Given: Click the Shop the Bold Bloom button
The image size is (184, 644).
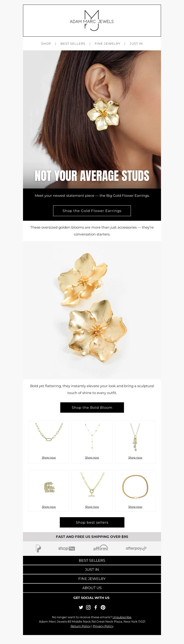Looking at the screenshot, I should [92, 407].
